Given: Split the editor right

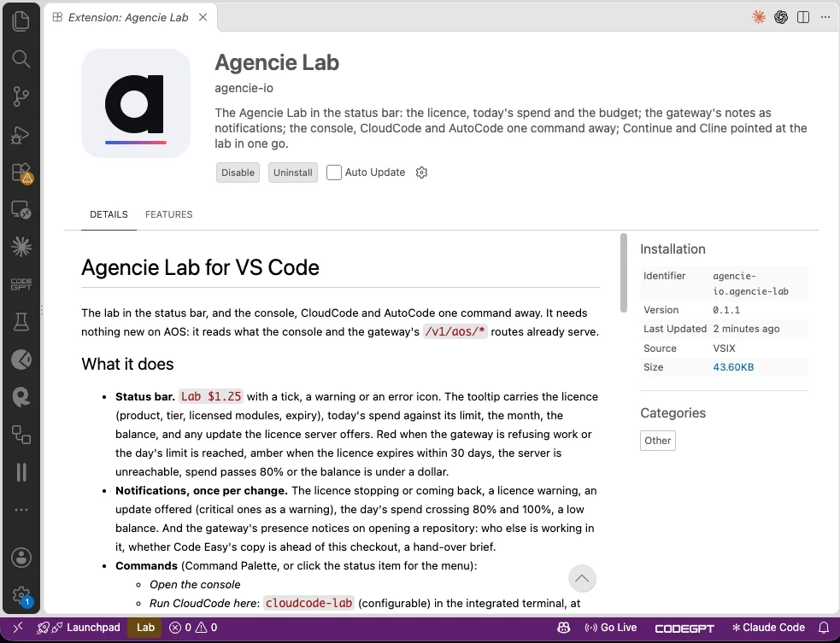Looking at the screenshot, I should 803,17.
